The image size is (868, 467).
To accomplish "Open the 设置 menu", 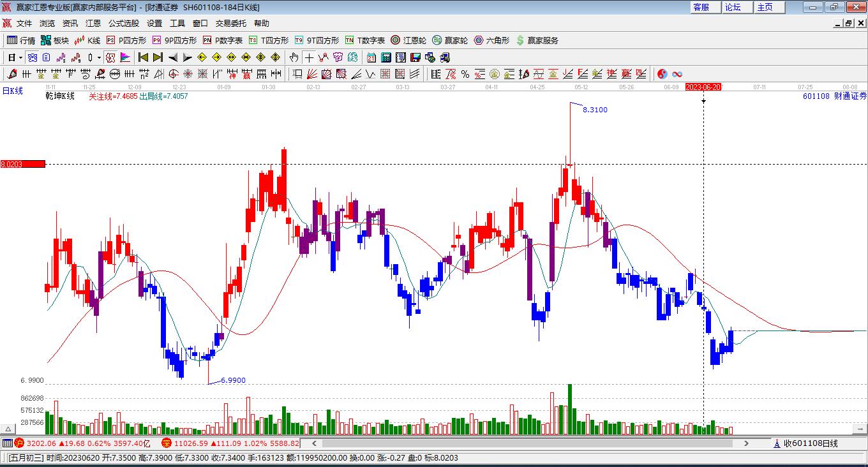I will [154, 24].
